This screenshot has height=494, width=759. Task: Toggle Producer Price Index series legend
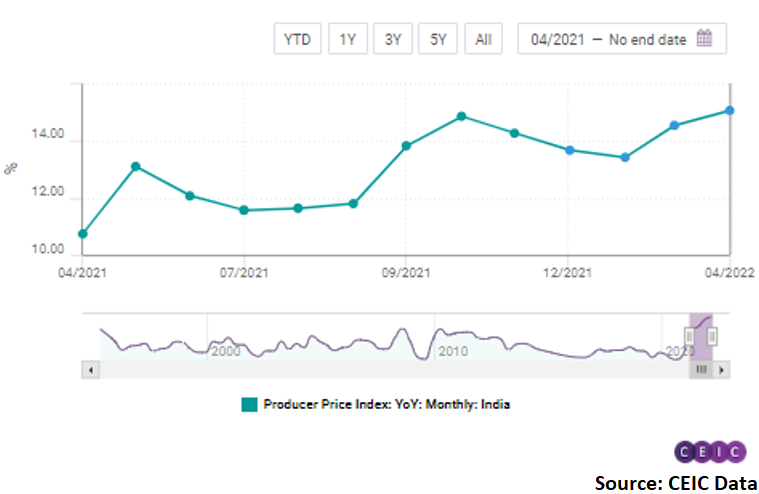click(387, 405)
